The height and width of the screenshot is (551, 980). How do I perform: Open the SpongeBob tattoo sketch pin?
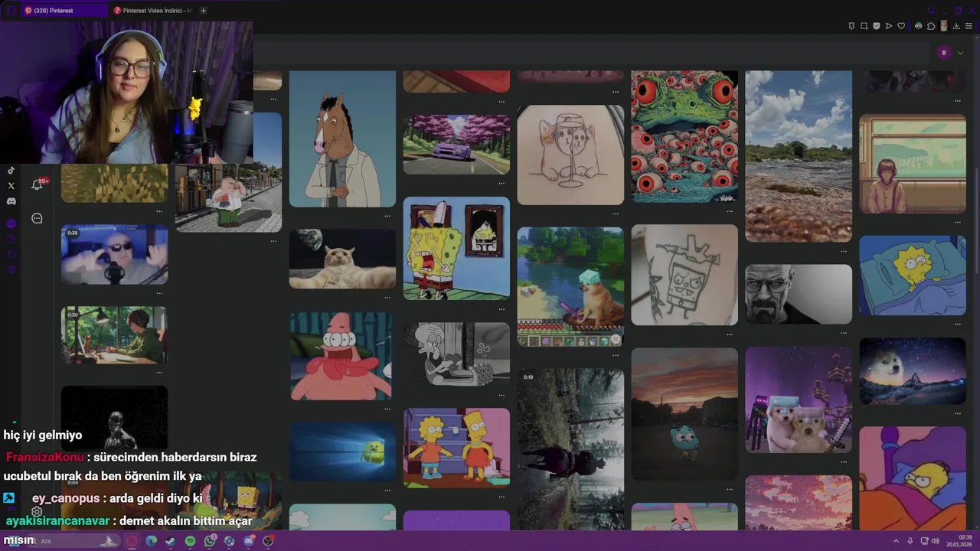point(684,275)
